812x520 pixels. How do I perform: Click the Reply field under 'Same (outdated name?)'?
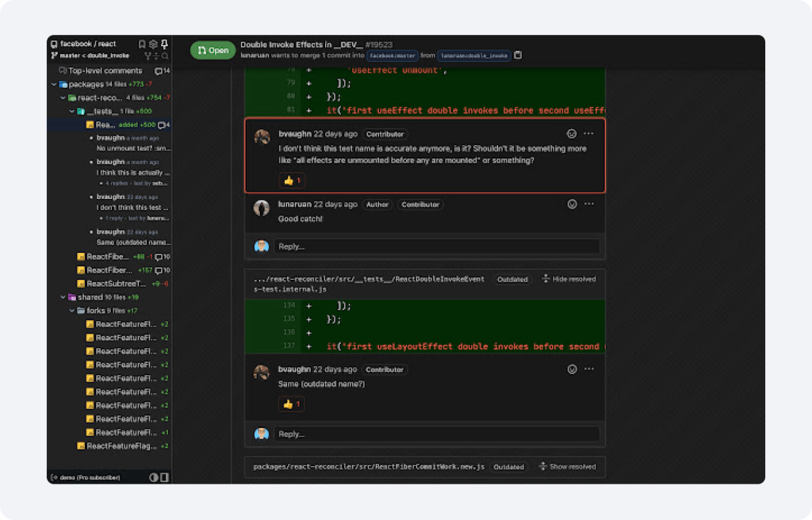tap(437, 434)
